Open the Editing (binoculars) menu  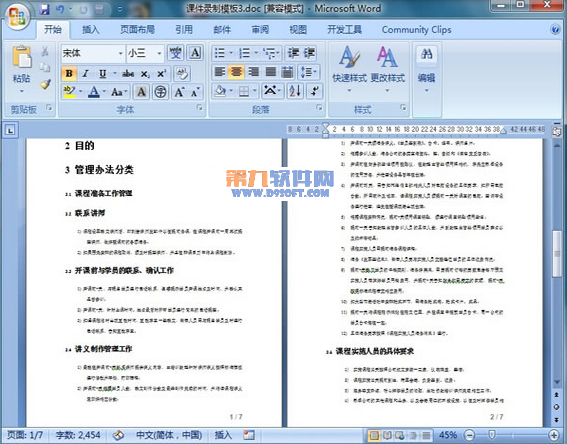pos(427,69)
